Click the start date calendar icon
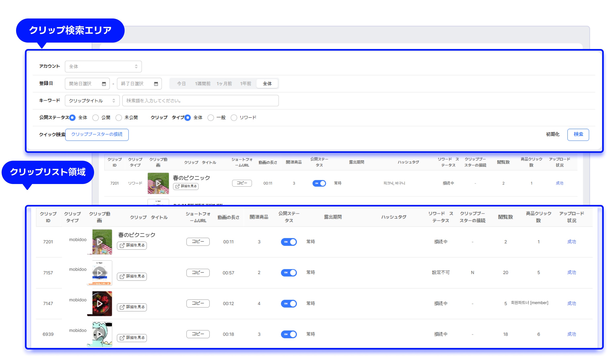This screenshot has height=364, width=611. pyautogui.click(x=104, y=84)
